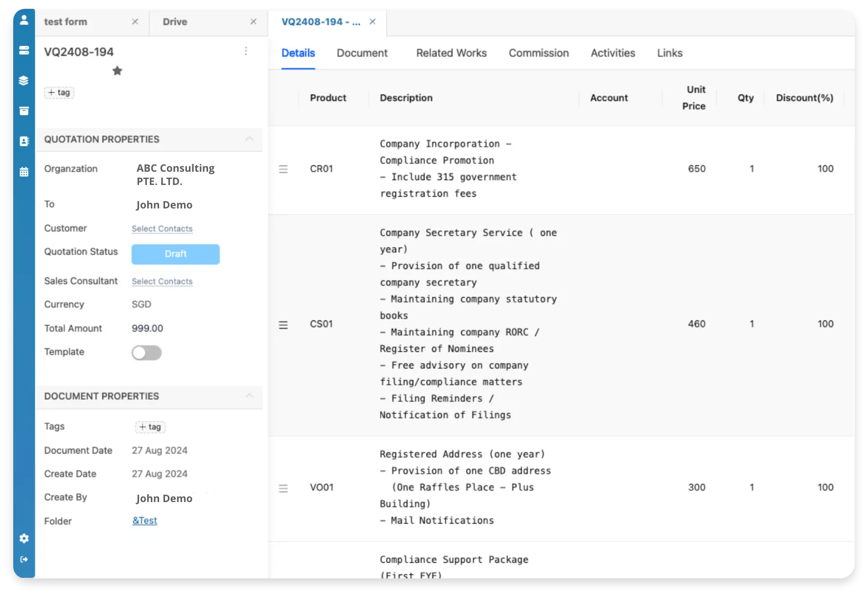Screen dimensions: 868x596
Task: Click the archive box icon in sidebar
Action: [x=24, y=111]
